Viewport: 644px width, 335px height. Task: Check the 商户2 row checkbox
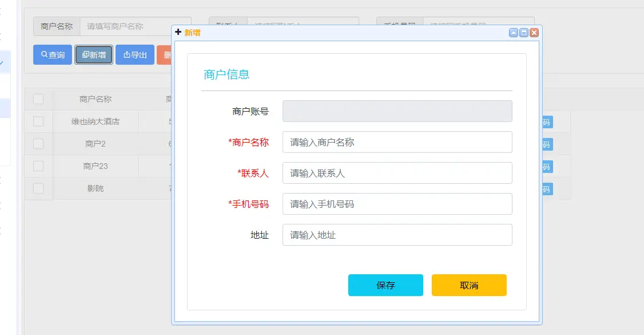(x=38, y=144)
